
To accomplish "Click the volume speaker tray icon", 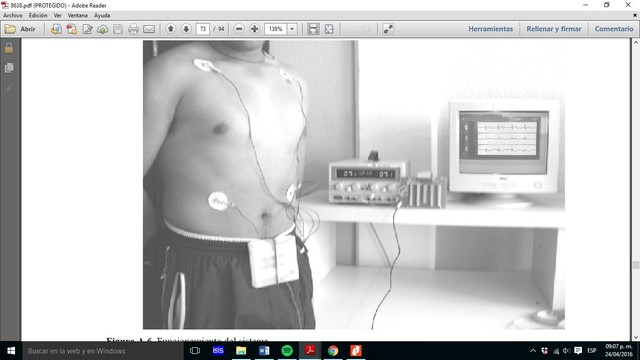I will pyautogui.click(x=566, y=351).
